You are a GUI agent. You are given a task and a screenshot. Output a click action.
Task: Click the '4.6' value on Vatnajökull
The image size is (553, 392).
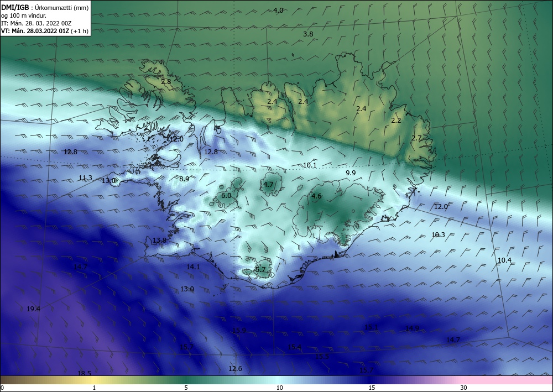point(316,196)
